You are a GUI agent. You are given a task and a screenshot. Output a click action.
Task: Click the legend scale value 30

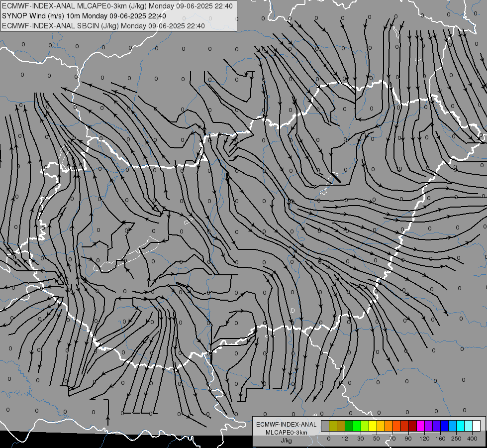[x=361, y=439]
